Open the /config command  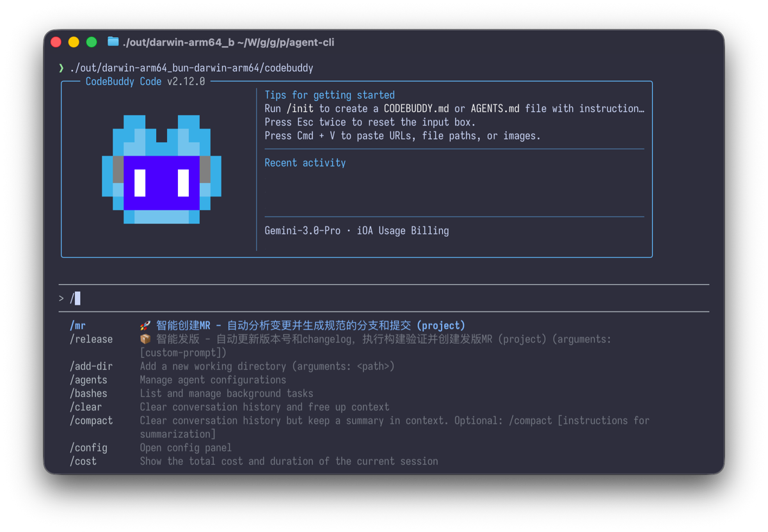88,447
